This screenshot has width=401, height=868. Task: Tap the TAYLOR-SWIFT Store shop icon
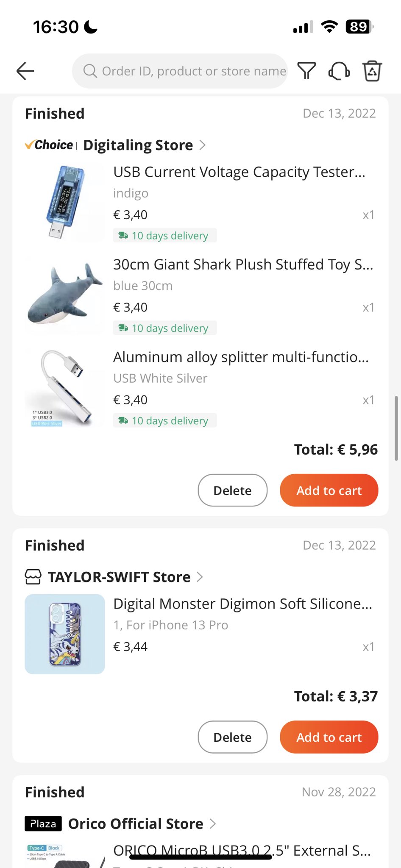click(x=33, y=577)
